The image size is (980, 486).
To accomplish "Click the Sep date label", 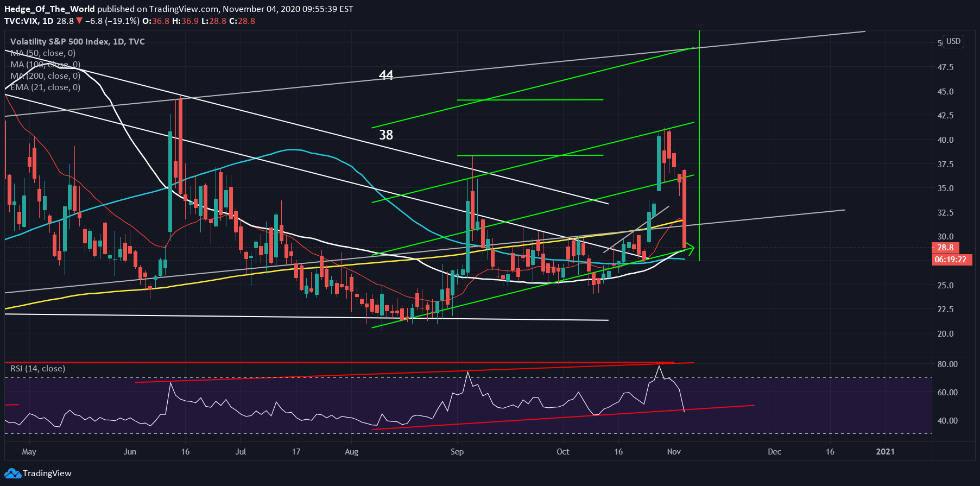I will 457,452.
